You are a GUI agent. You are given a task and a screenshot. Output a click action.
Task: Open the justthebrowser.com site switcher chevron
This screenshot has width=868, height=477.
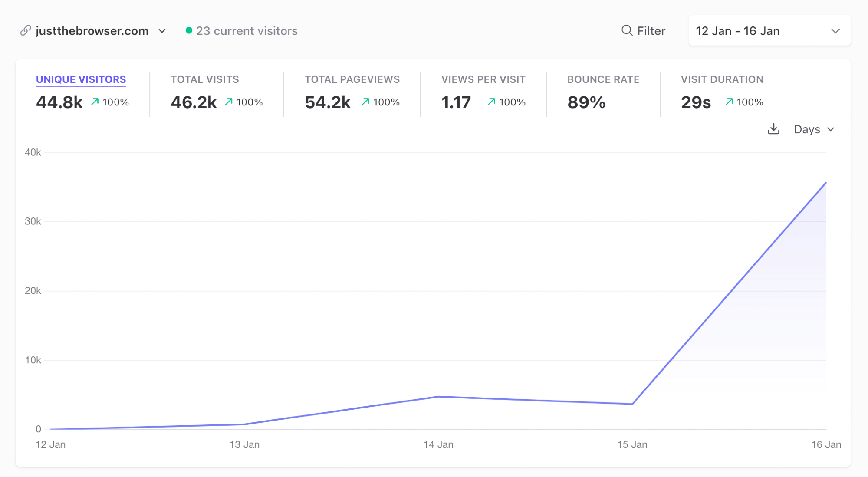(x=162, y=31)
